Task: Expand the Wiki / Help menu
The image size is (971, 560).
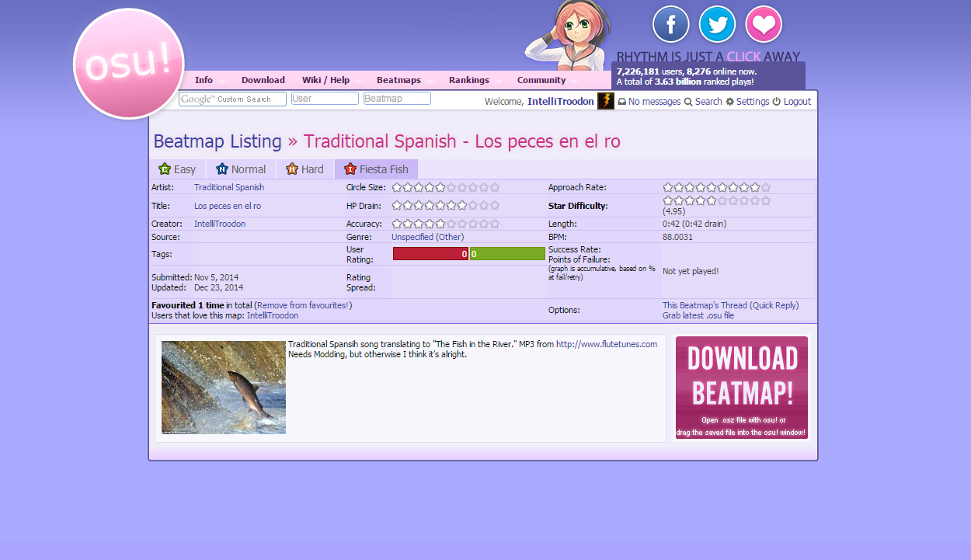Action: [x=325, y=80]
